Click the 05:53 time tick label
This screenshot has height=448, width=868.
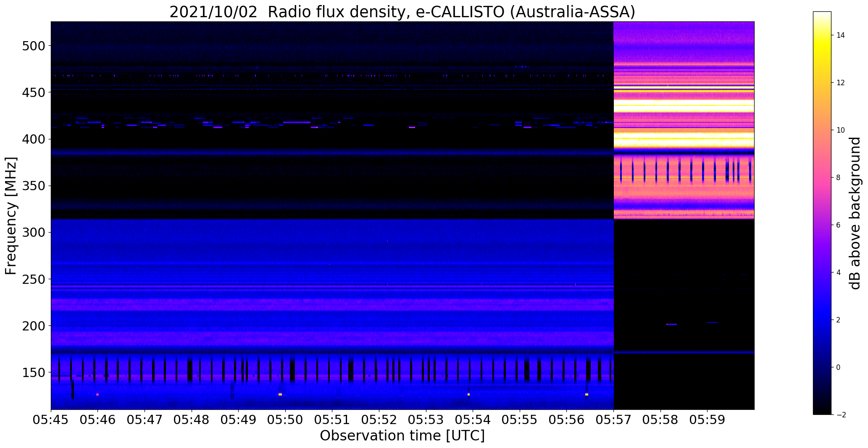coord(426,420)
